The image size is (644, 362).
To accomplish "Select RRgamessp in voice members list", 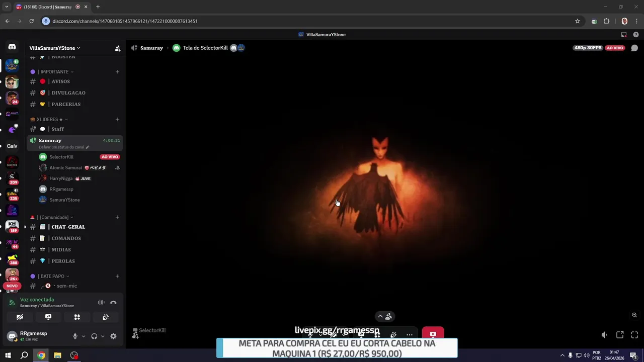I will 79,189.
